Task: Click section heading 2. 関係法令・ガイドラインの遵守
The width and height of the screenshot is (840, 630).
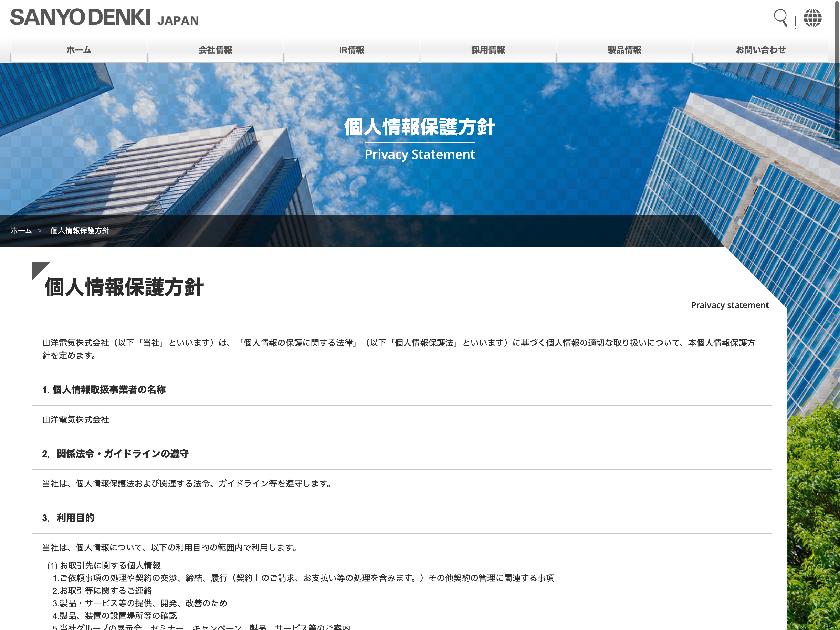Action: coord(115,454)
